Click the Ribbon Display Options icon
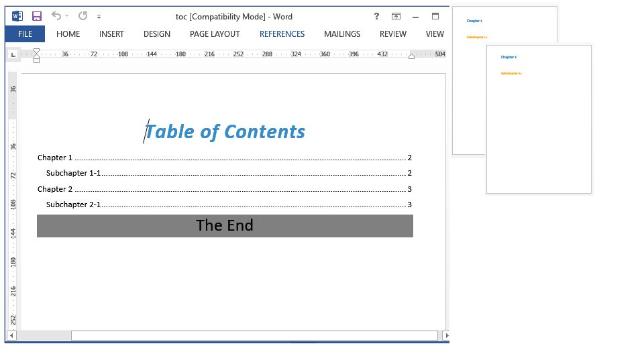This screenshot has width=644, height=350. point(396,16)
